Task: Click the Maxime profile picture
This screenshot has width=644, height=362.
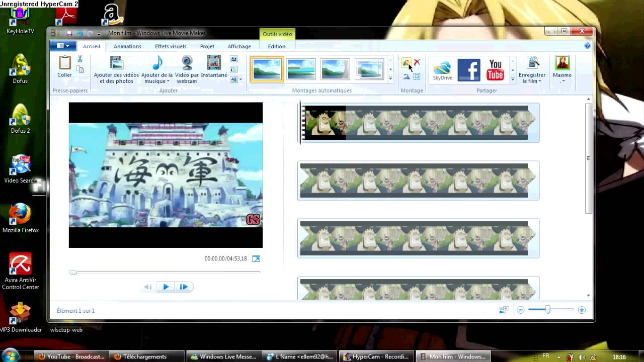Action: [x=562, y=63]
